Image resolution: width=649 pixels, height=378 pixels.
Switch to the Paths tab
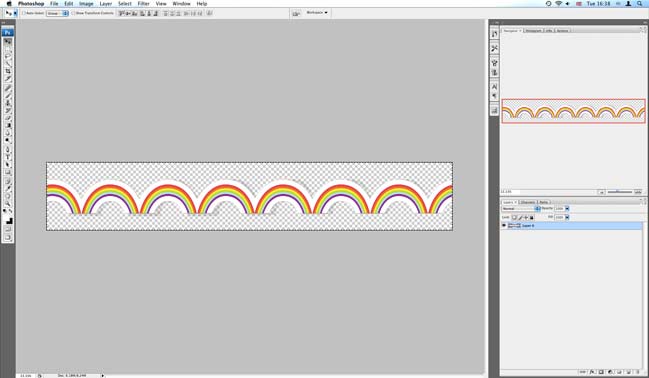(543, 202)
